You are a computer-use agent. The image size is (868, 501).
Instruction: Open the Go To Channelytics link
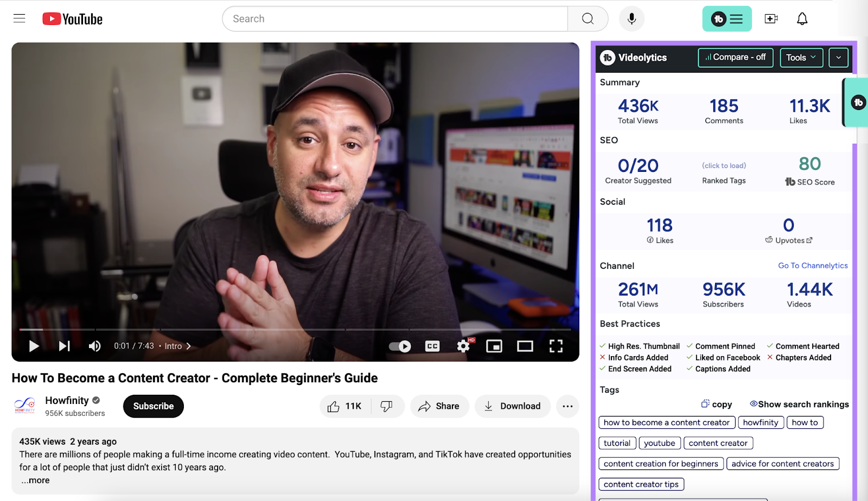click(813, 265)
